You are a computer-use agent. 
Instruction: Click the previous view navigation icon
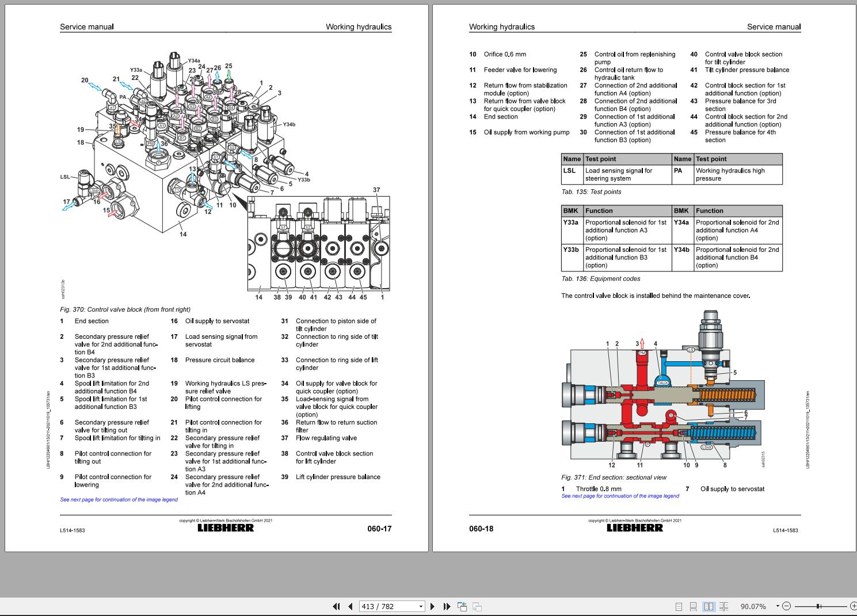pyautogui.click(x=462, y=606)
